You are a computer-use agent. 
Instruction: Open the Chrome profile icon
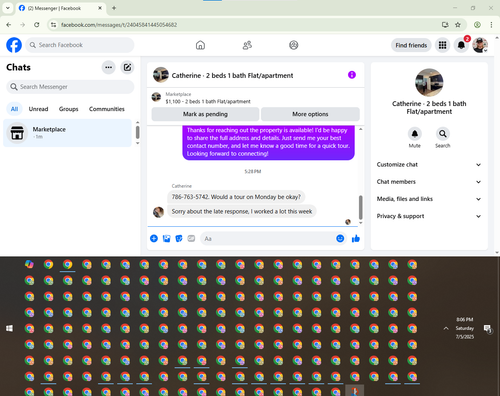click(x=477, y=25)
